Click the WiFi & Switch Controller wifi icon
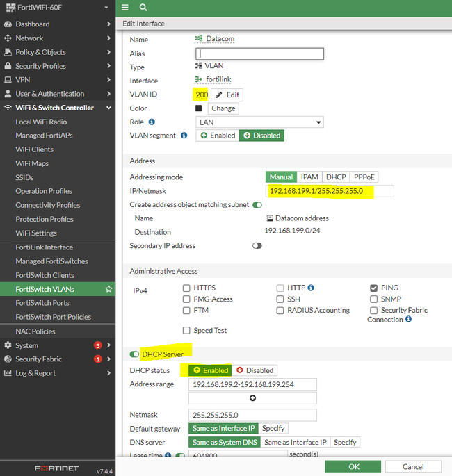 8,108
